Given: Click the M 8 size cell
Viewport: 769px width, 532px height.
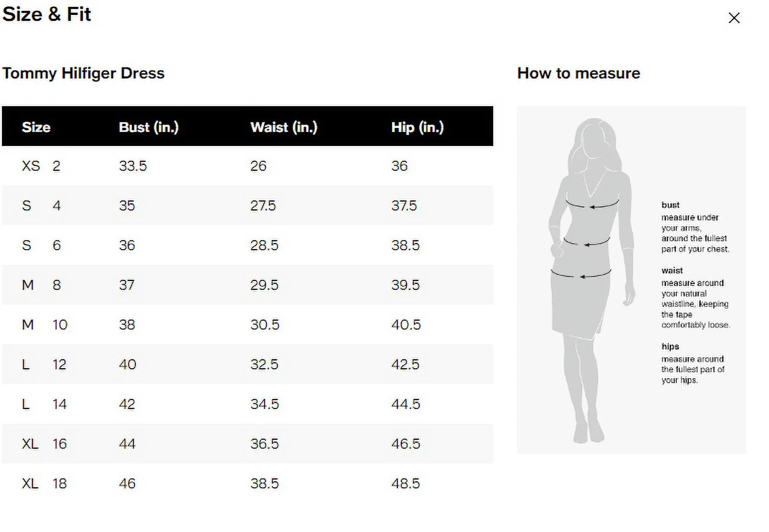Looking at the screenshot, I should pyautogui.click(x=41, y=285).
